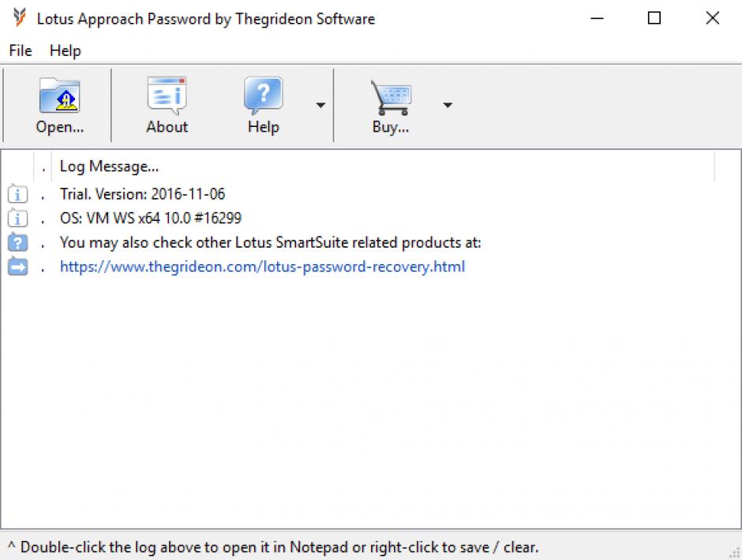Click the status bar hint about Notepad log
Image resolution: width=742 pixels, height=560 pixels.
pyautogui.click(x=279, y=547)
